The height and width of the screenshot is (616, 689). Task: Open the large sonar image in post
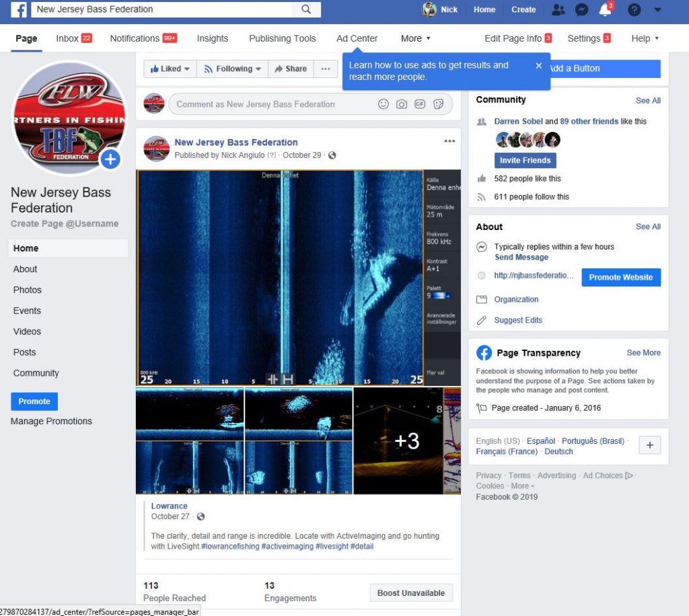pos(298,278)
